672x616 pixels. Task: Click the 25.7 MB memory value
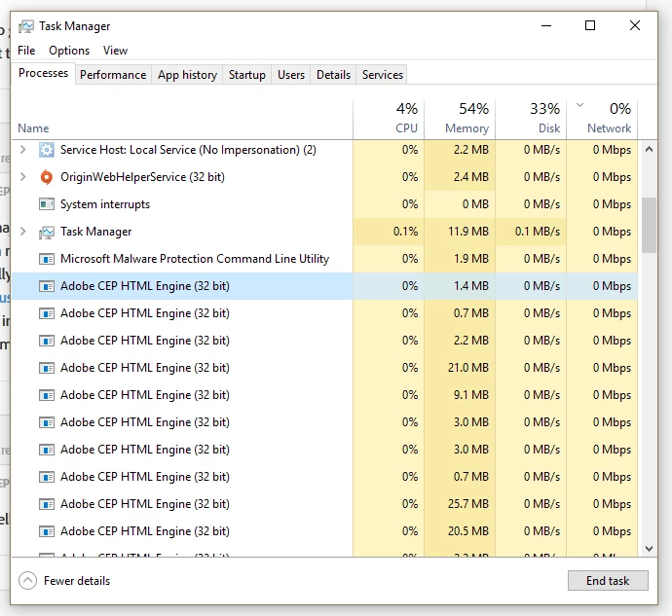(x=468, y=504)
